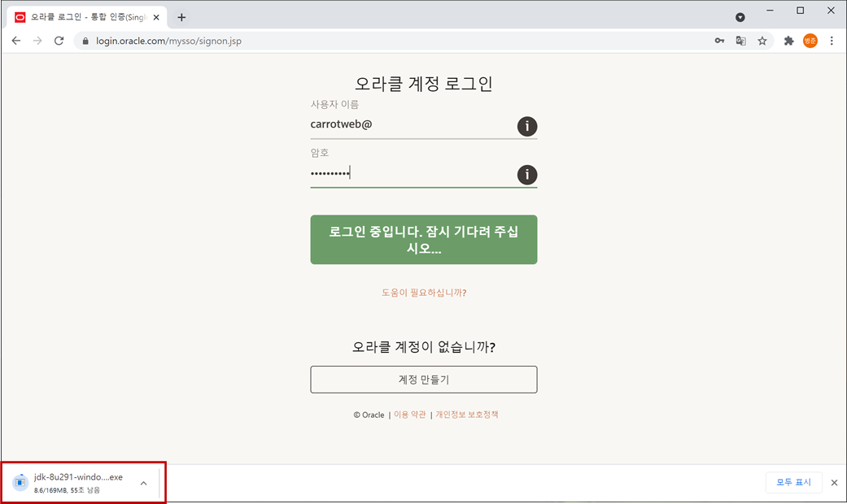Click the info icon beside password field

pyautogui.click(x=527, y=175)
